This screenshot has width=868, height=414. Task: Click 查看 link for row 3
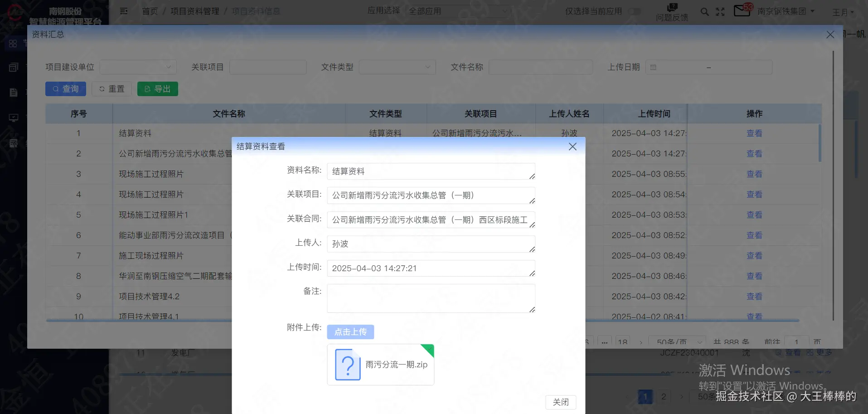pos(754,174)
